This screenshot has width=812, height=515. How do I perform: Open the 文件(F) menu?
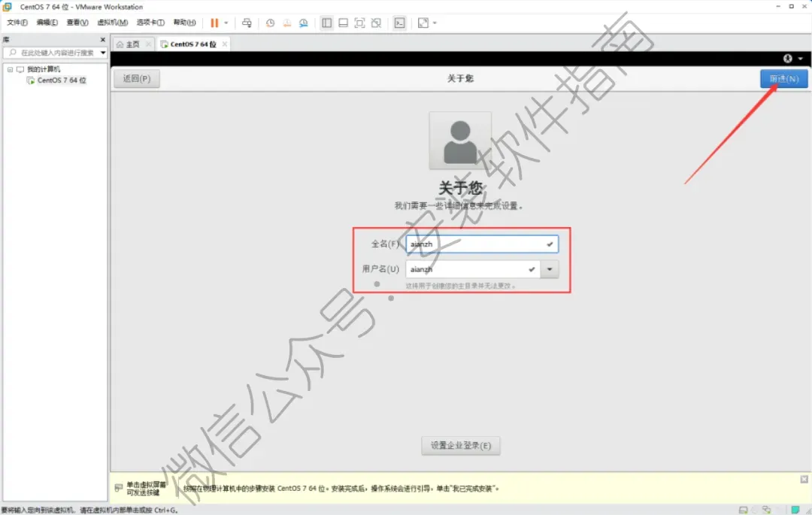pos(17,23)
